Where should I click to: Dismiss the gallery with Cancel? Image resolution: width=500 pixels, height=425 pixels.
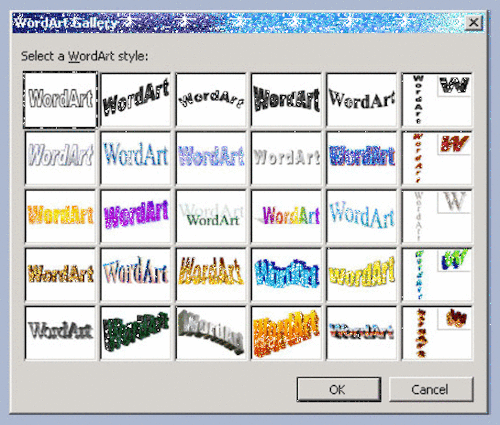pos(431,389)
